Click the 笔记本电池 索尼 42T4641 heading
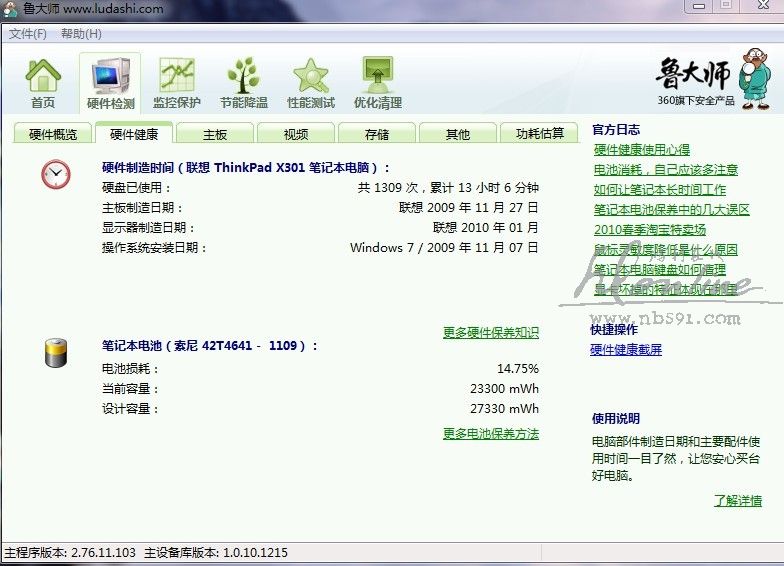 pyautogui.click(x=210, y=346)
